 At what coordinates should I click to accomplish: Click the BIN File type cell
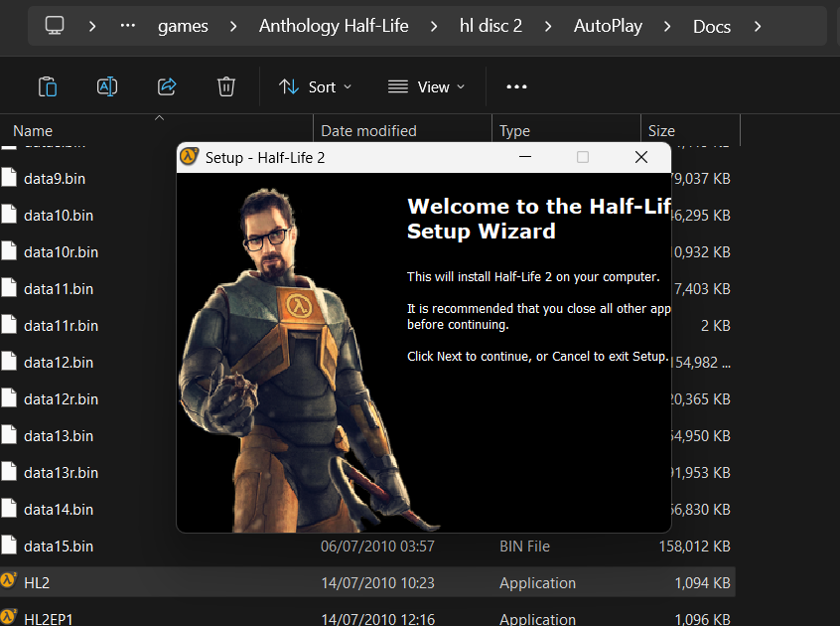tap(524, 547)
